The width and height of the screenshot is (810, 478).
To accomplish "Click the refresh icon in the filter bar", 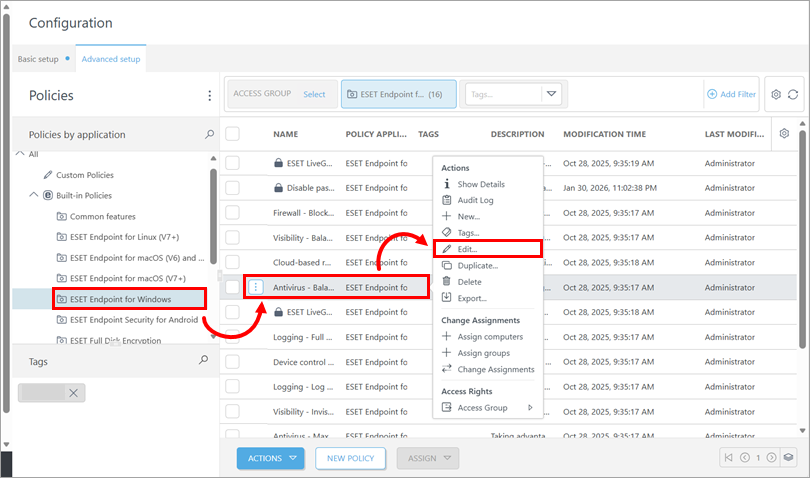I will pyautogui.click(x=793, y=94).
